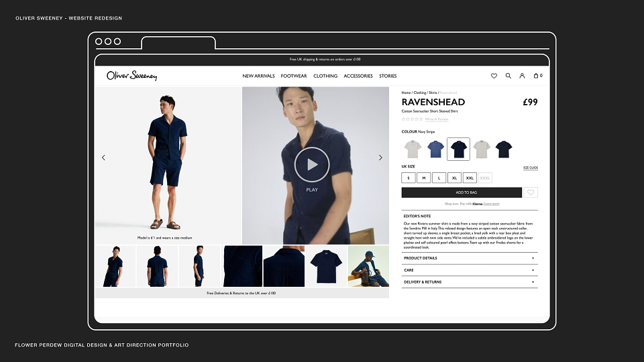Expand Delivery & Returns section
The height and width of the screenshot is (362, 644).
(470, 282)
